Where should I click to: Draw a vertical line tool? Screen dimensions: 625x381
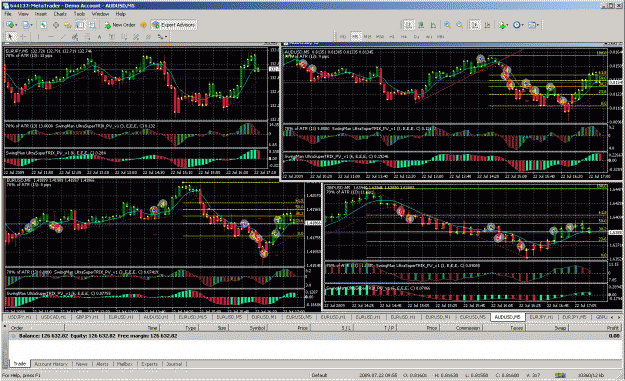(38, 37)
